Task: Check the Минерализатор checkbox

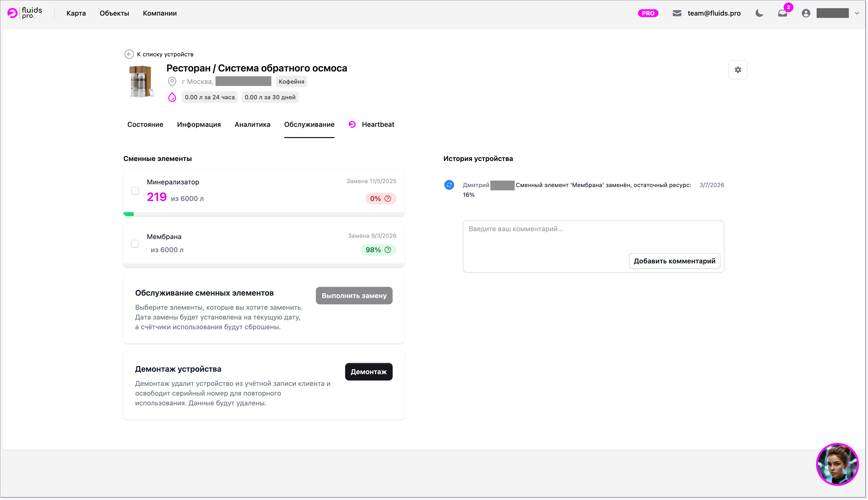Action: (x=135, y=190)
